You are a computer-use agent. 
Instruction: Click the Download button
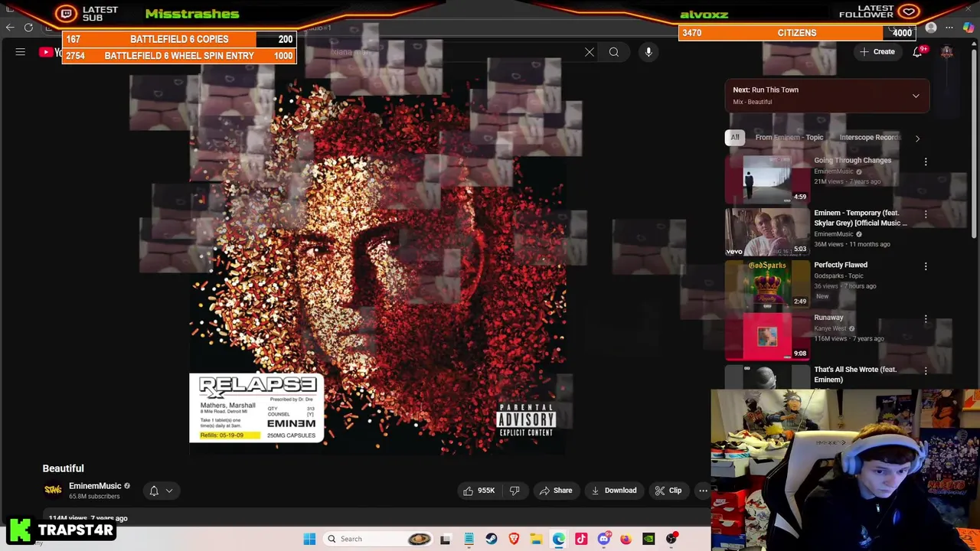click(614, 491)
